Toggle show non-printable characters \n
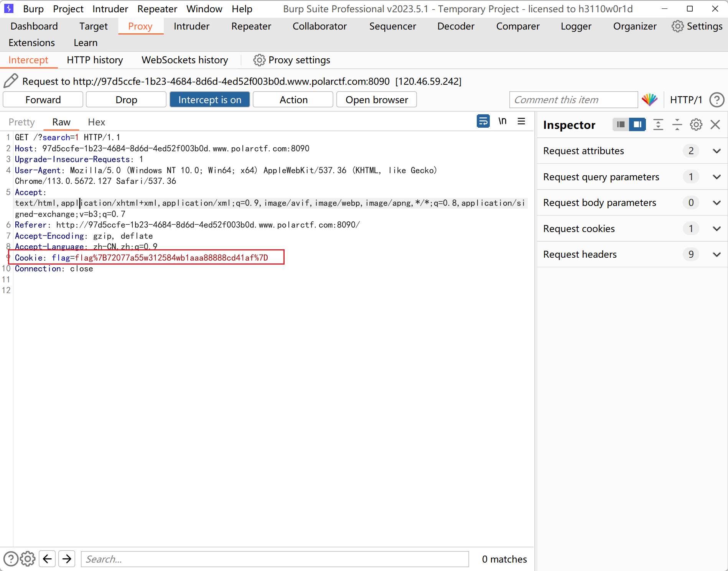Screen dimensions: 728x571 pos(502,121)
